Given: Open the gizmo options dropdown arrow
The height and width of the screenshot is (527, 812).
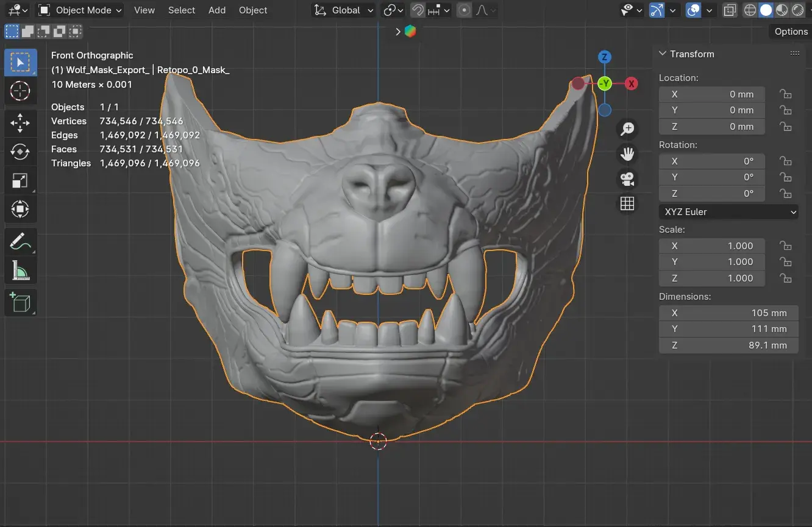Looking at the screenshot, I should coord(672,10).
